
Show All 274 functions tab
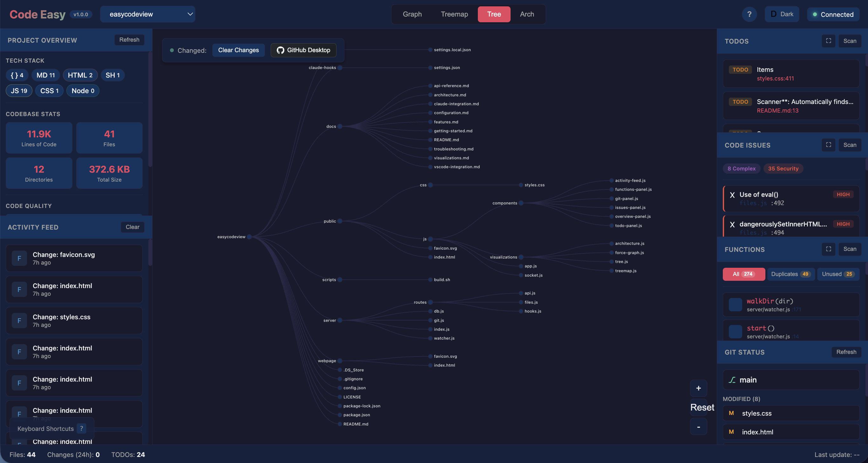(744, 274)
